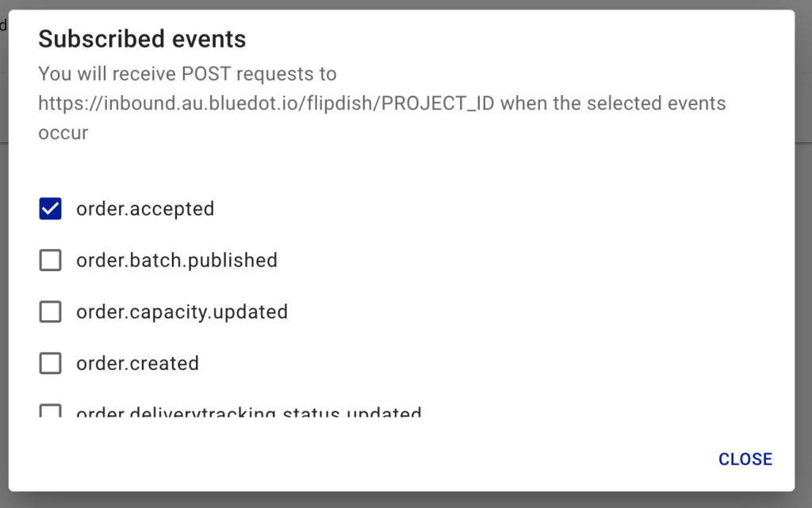
Task: Toggle the partially visible order.deliverytracking.status.updated checkbox
Action: coord(50,411)
